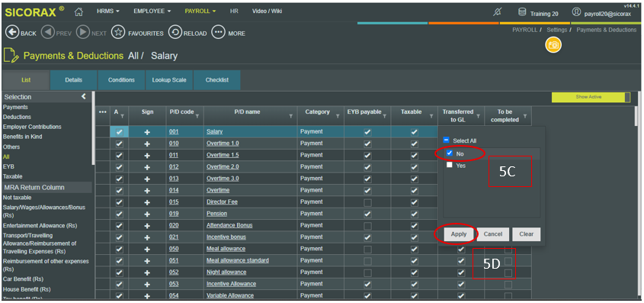The height and width of the screenshot is (303, 644).
Task: Click the plus sign in the Overtime 1.0 row
Action: coord(147,143)
